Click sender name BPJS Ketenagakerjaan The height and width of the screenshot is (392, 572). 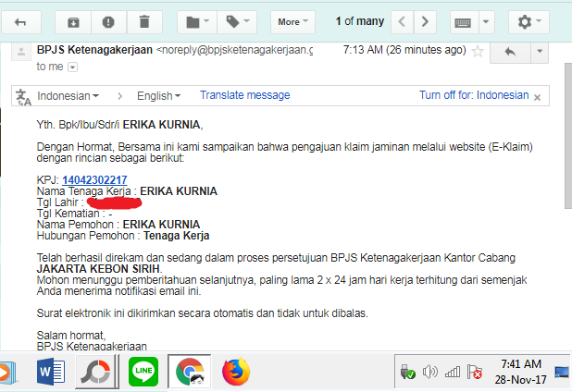(94, 50)
